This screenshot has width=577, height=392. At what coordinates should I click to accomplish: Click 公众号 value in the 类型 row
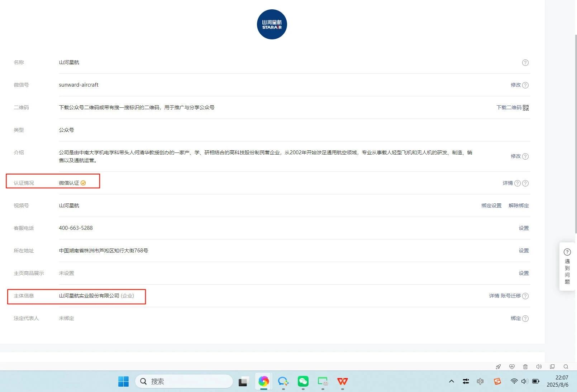tap(66, 130)
